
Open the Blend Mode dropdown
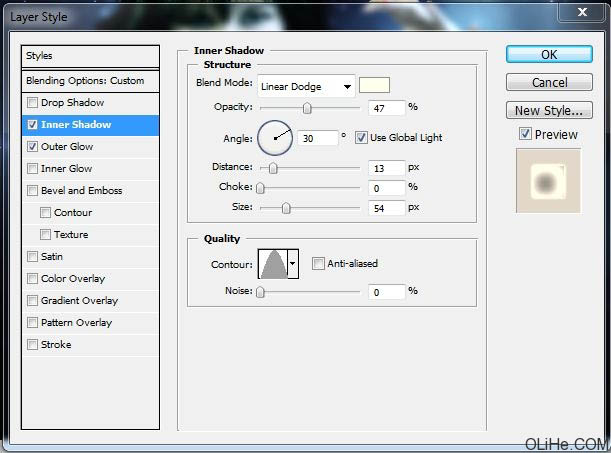305,86
